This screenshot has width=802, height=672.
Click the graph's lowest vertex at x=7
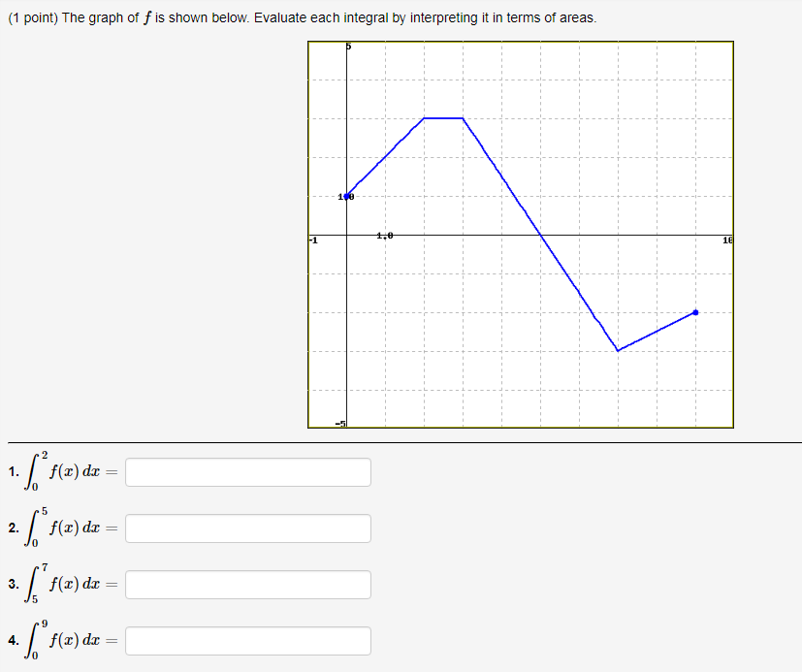618,351
